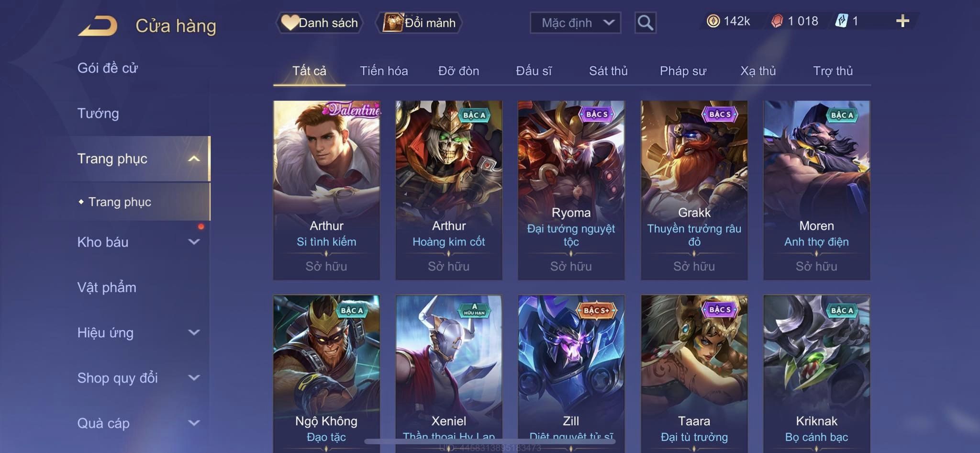Tap the red gem 1 018 icon
The width and height of the screenshot is (980, 453).
[777, 21]
